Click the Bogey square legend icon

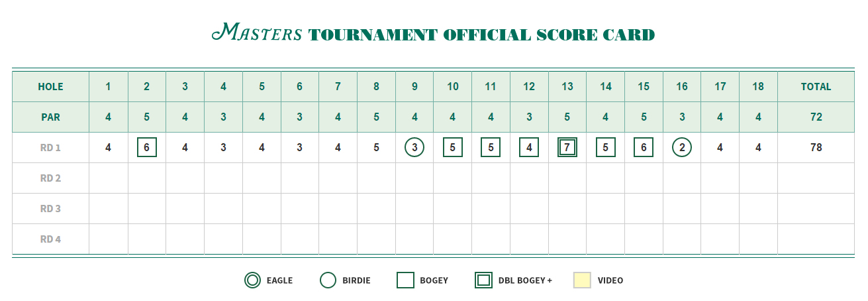coord(405,280)
